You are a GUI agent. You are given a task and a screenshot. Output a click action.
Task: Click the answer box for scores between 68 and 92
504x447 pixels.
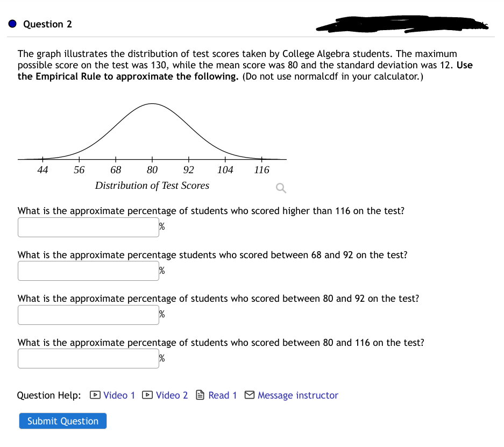click(x=88, y=271)
